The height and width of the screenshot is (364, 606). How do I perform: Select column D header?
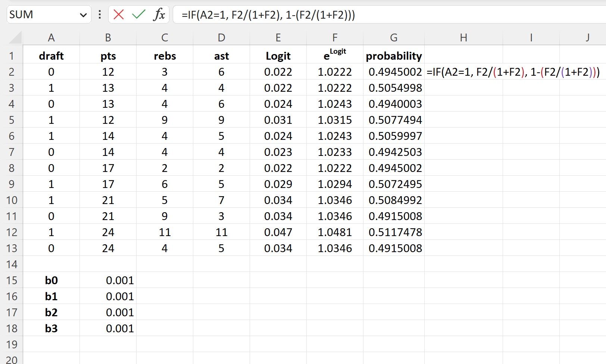pos(221,38)
